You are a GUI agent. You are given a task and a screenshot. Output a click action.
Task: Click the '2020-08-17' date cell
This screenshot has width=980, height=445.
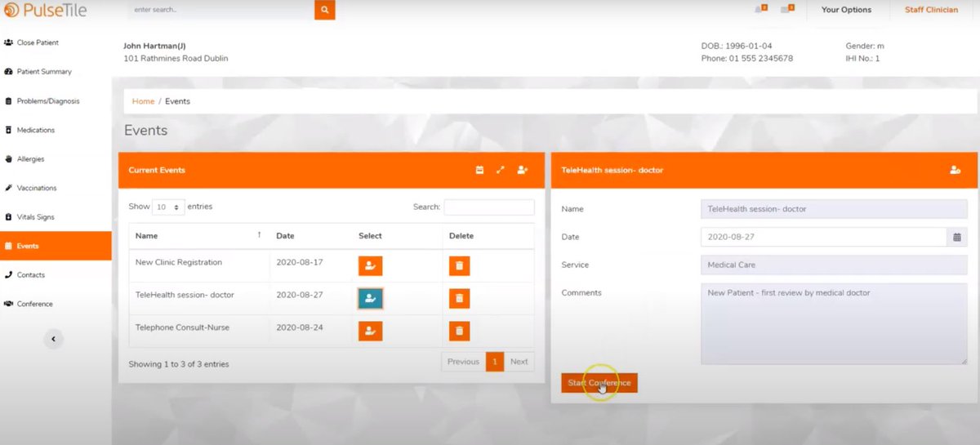point(310,265)
